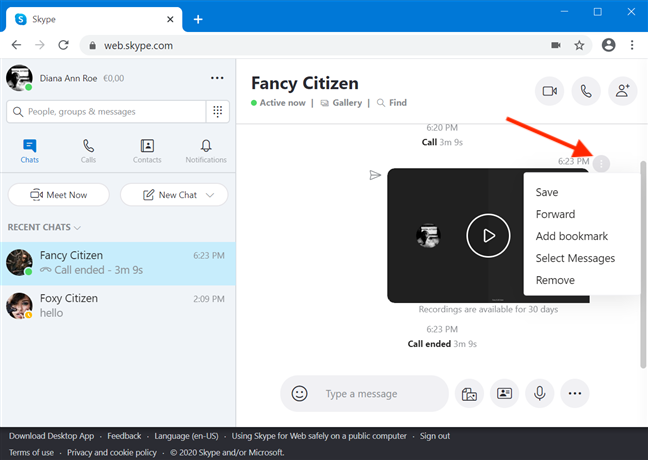Click the Sign out link
The height and width of the screenshot is (460, 648).
435,436
